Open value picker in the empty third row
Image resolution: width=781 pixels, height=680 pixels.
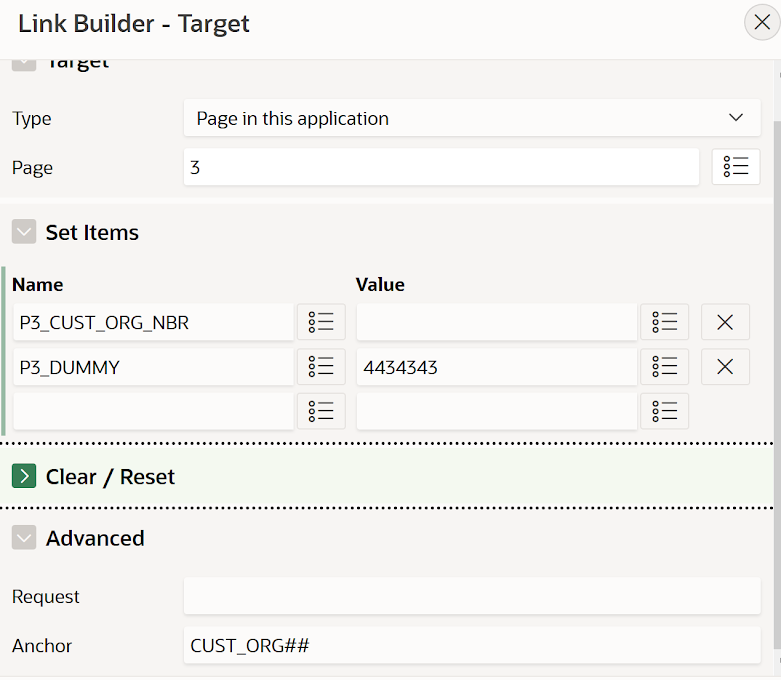[664, 411]
